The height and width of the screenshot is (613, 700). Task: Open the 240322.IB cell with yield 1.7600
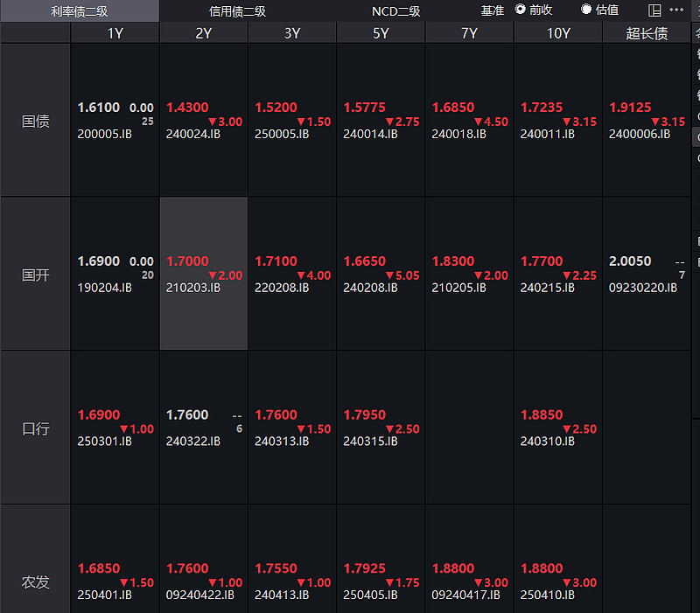(203, 428)
